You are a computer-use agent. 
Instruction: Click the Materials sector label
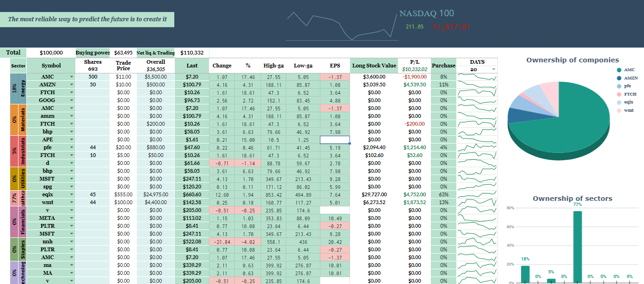point(23,120)
